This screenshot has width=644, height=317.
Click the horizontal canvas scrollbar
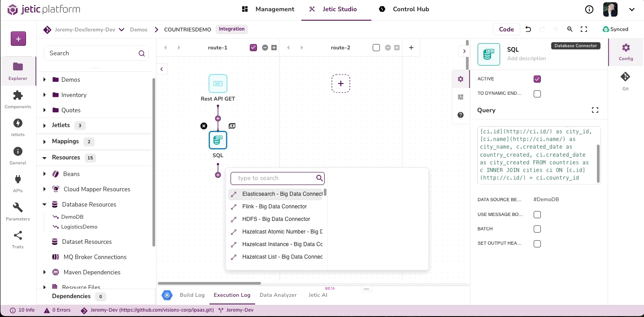point(209,283)
